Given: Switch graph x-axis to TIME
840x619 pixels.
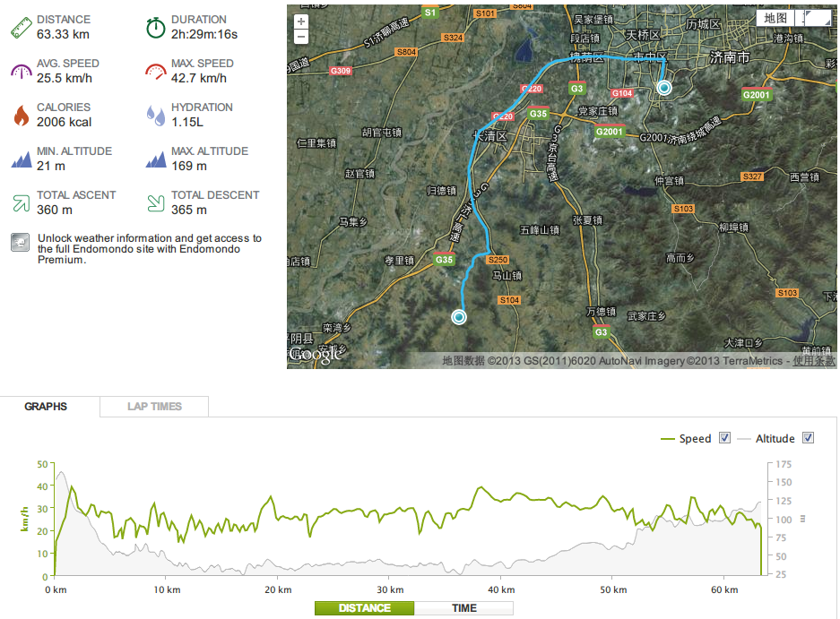Looking at the screenshot, I should [x=464, y=608].
